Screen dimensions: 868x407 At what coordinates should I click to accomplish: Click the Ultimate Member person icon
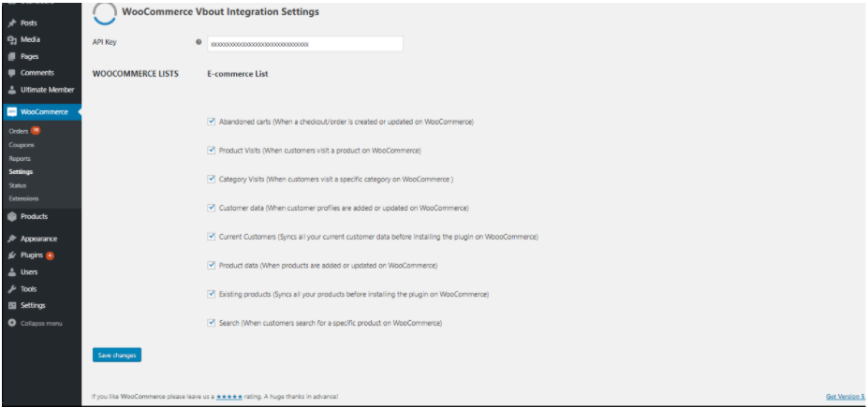pyautogui.click(x=12, y=90)
